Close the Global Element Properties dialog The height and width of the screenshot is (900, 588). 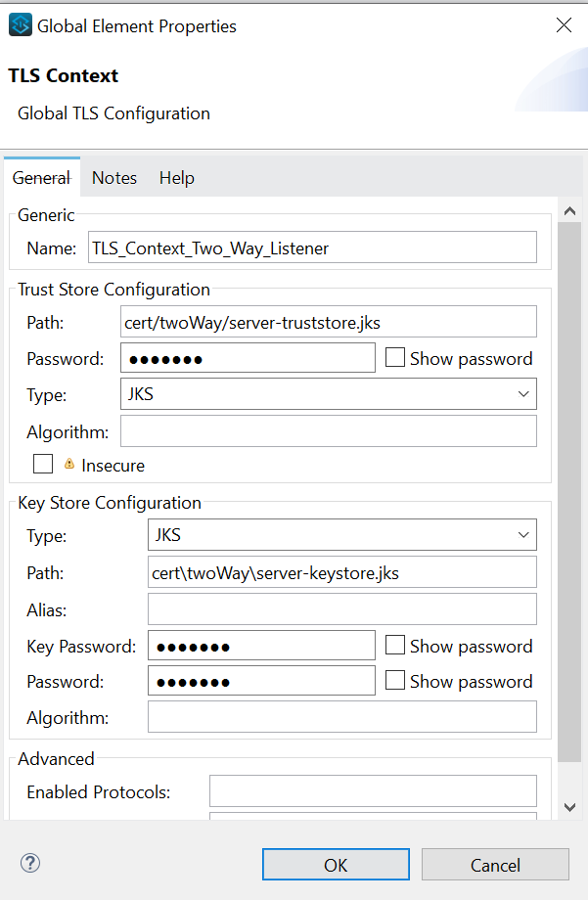click(564, 25)
